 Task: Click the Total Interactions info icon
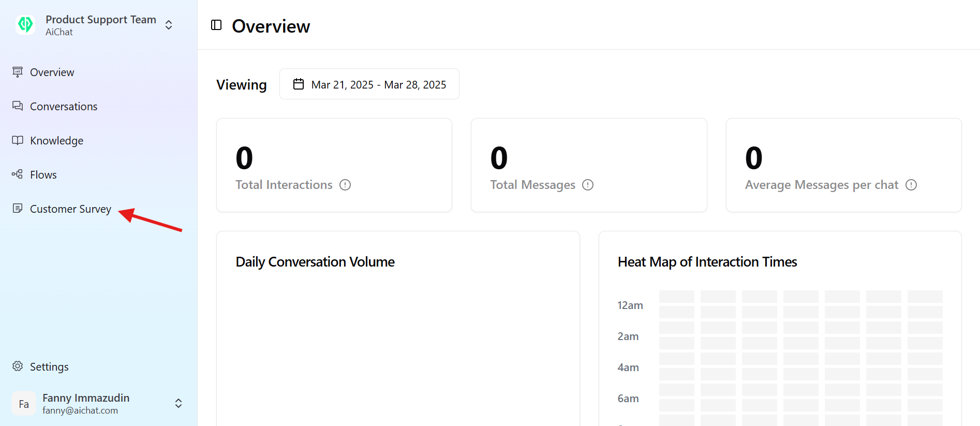(x=345, y=185)
